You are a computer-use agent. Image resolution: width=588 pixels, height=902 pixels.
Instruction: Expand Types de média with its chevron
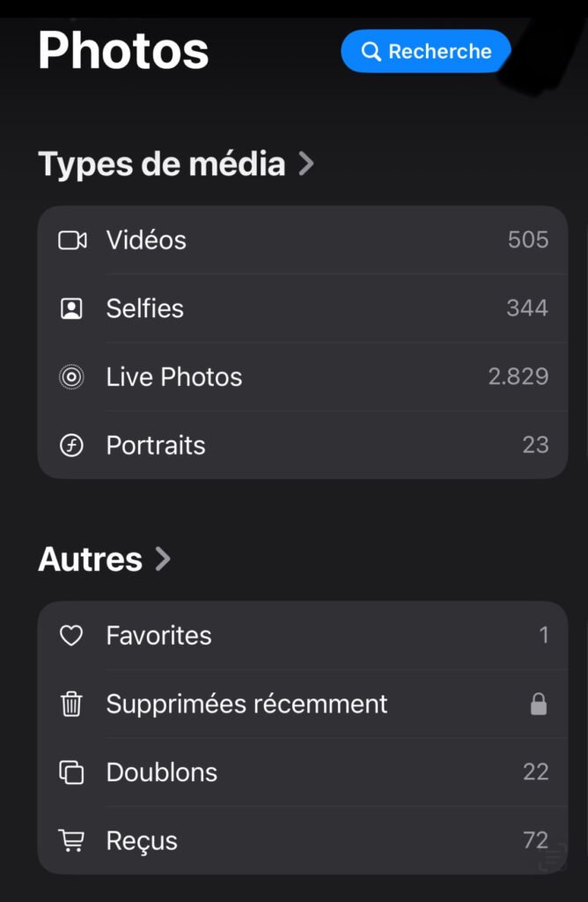306,164
